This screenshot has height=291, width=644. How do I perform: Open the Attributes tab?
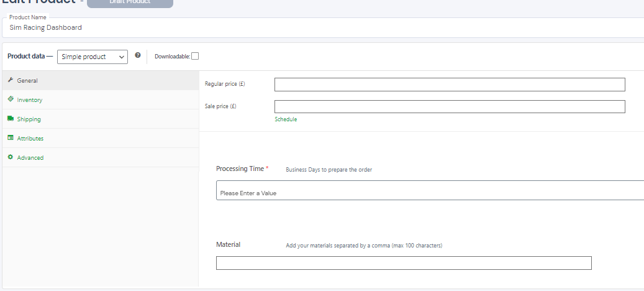coord(101,139)
